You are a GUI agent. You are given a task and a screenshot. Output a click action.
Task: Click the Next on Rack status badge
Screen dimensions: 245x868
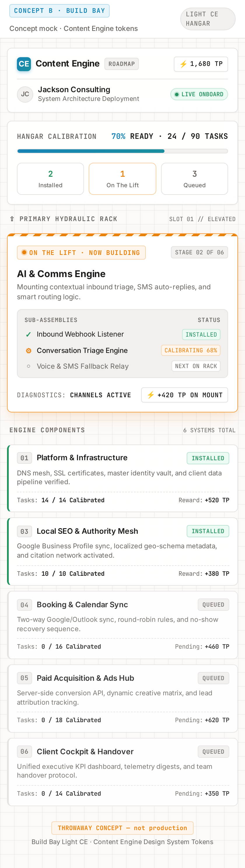coord(196,366)
